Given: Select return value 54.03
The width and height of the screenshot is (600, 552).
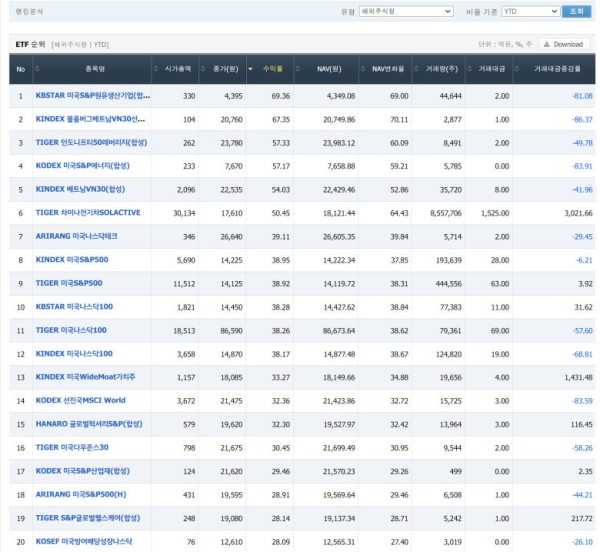Looking at the screenshot, I should pos(281,190).
